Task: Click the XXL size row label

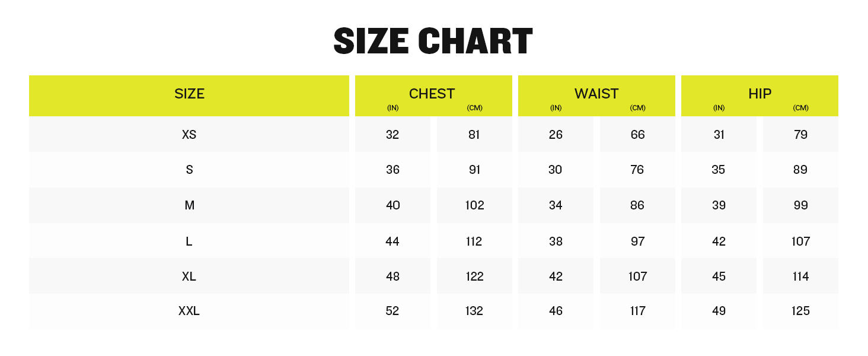Action: point(189,311)
